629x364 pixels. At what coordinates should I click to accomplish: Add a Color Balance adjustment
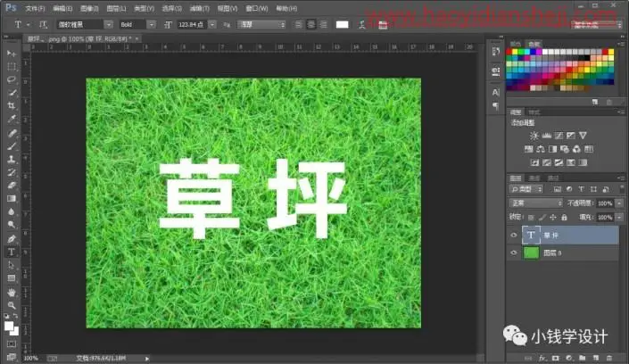point(541,149)
